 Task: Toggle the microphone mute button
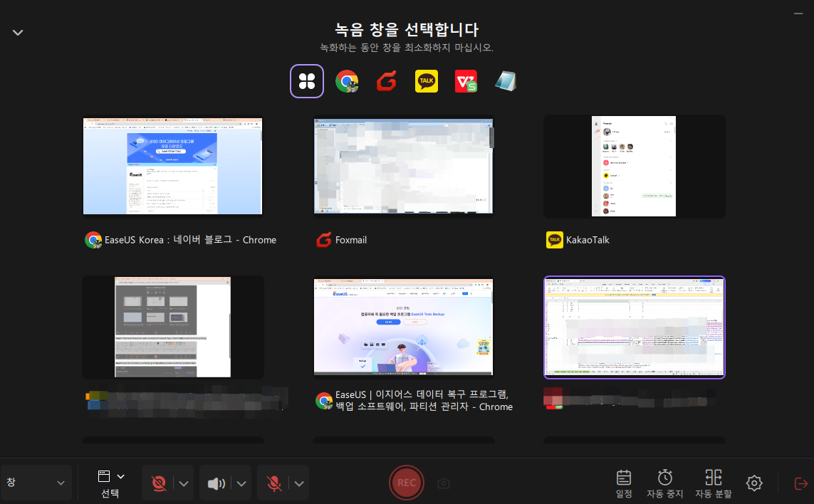274,483
